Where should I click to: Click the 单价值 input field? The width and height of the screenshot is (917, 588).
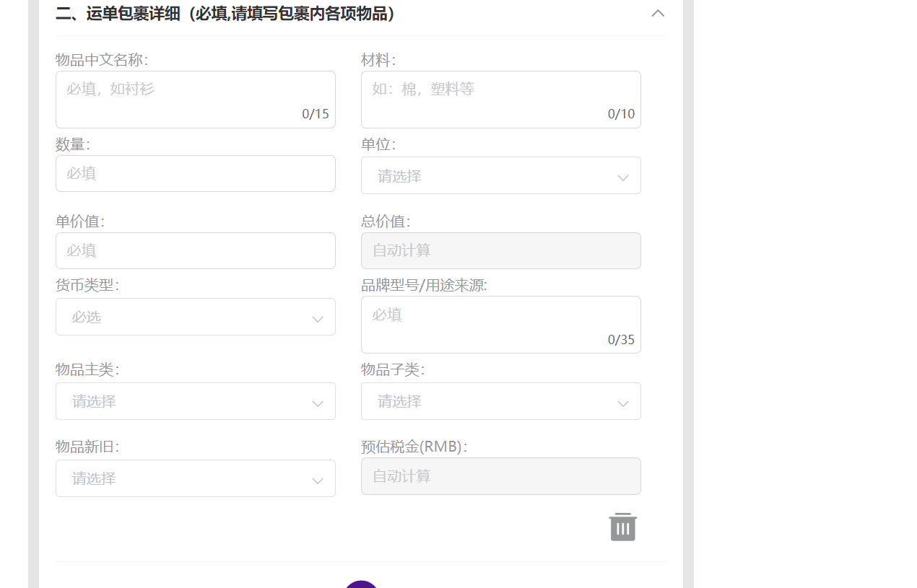(x=196, y=250)
